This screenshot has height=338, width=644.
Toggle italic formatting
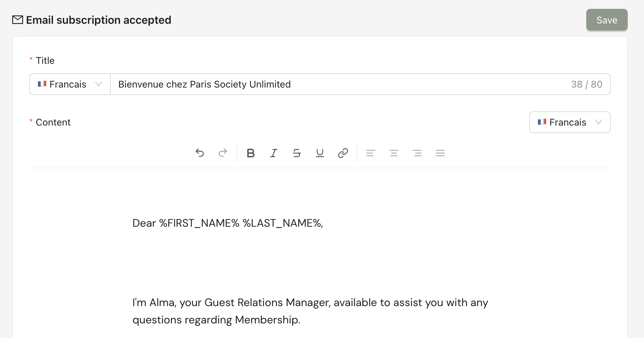coord(274,153)
